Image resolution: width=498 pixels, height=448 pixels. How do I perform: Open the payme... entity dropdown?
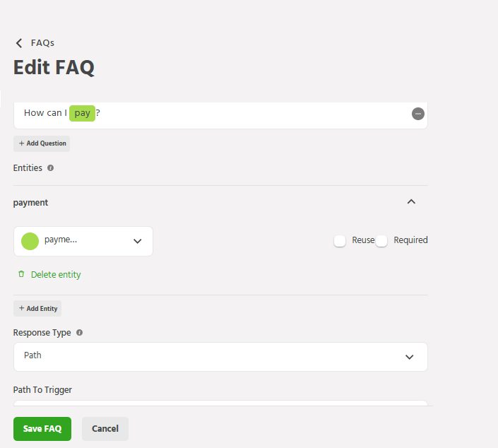[137, 241]
